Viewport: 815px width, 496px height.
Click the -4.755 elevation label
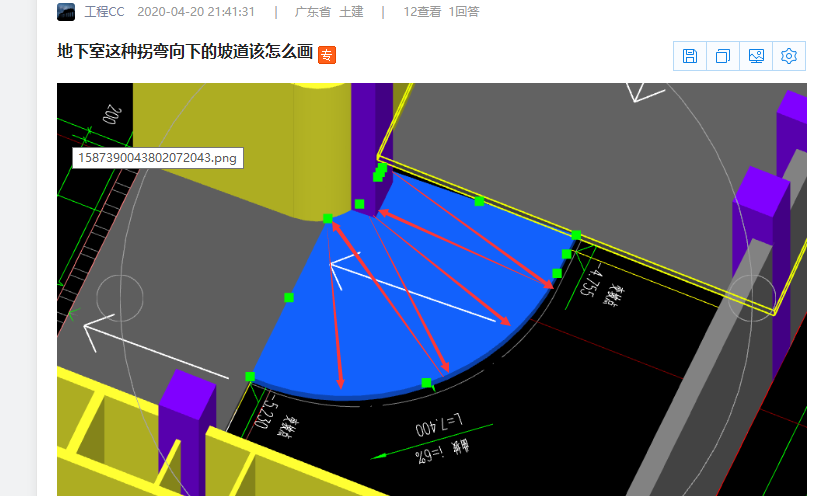pos(590,280)
